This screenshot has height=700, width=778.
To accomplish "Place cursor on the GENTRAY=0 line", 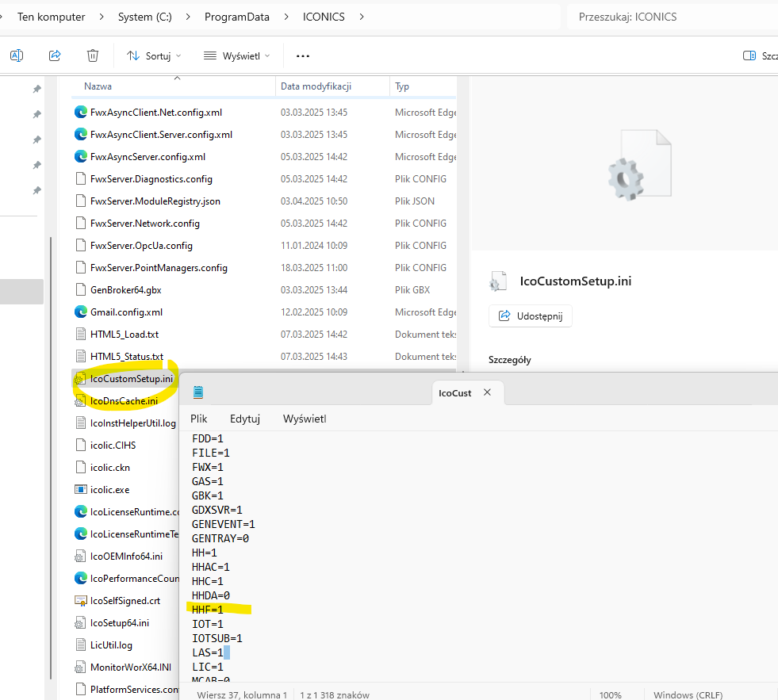I will coord(220,538).
